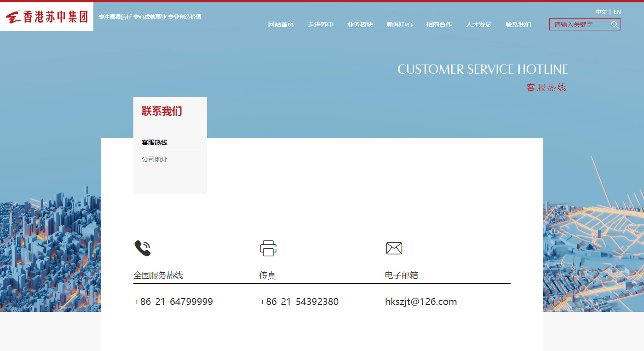Click fax number +86-21-54392380
The width and height of the screenshot is (644, 351).
click(299, 302)
